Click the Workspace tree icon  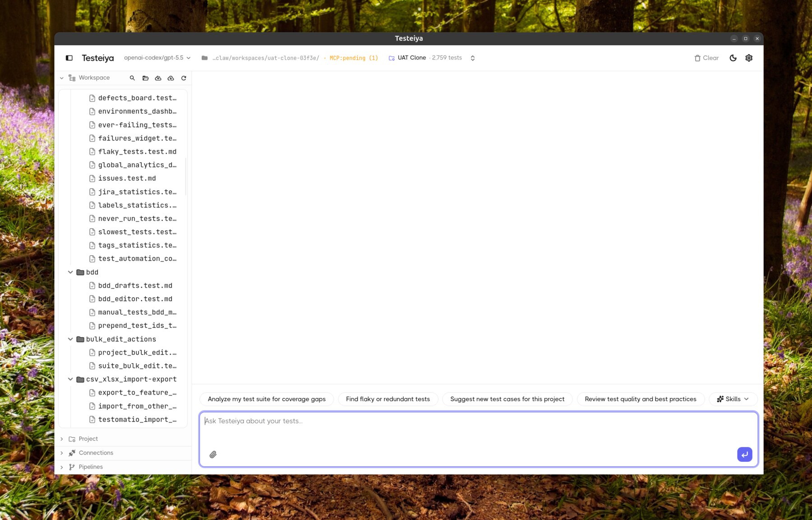click(72, 78)
